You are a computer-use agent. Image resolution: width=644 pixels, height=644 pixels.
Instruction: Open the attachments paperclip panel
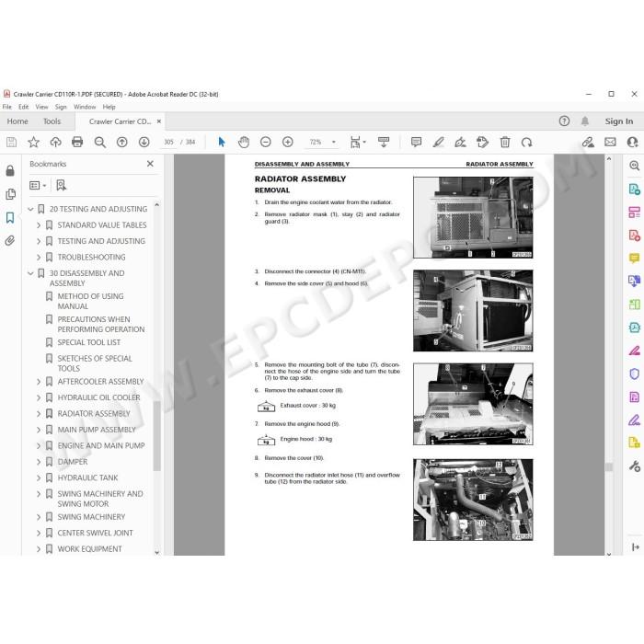[10, 241]
